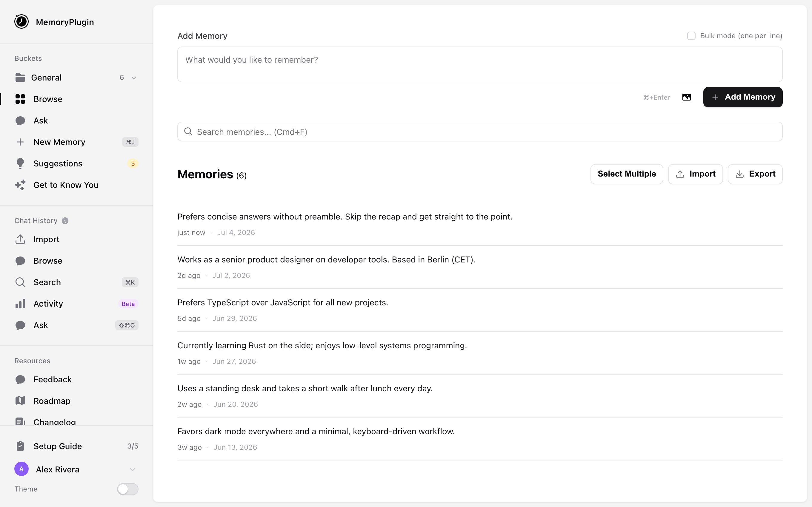Screen dimensions: 812x507
Task: Click the Chat History info icon
Action: pyautogui.click(x=65, y=221)
